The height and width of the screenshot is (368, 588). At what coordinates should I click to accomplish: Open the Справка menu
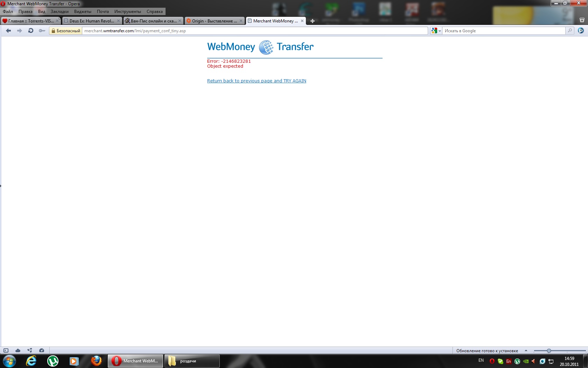tap(155, 12)
